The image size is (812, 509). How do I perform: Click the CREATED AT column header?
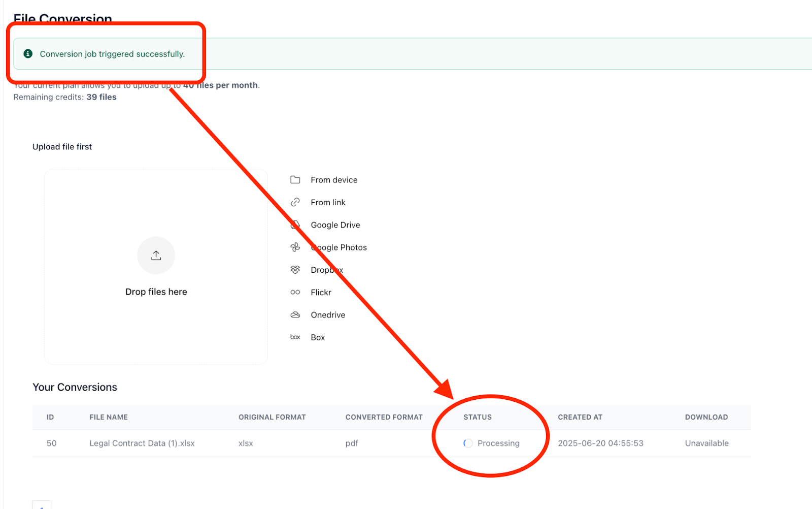(x=580, y=417)
